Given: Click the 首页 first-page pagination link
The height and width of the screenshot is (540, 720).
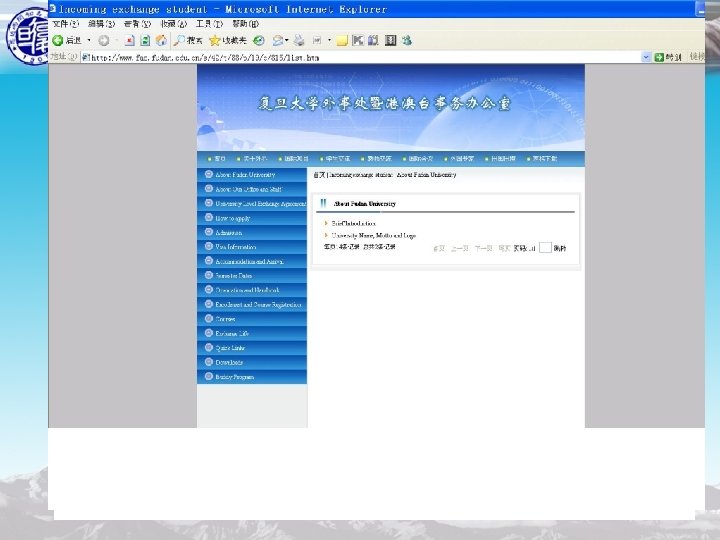Looking at the screenshot, I should 439,248.
